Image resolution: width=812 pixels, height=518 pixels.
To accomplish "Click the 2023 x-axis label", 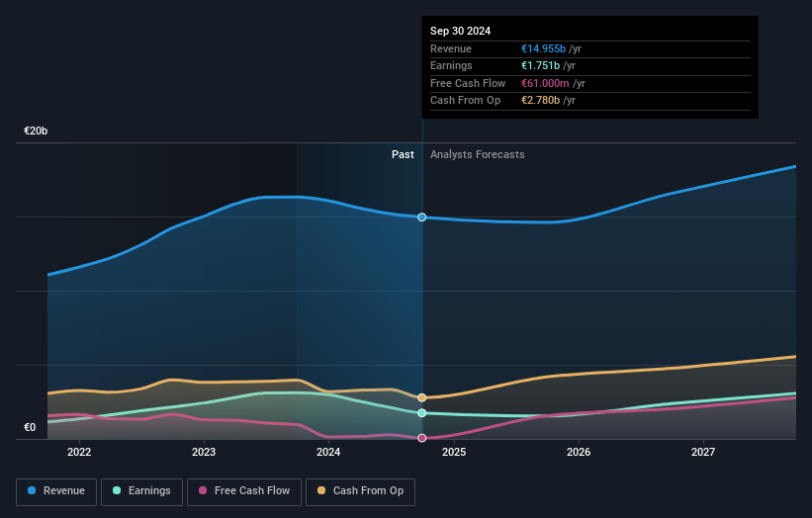I will click(x=204, y=452).
